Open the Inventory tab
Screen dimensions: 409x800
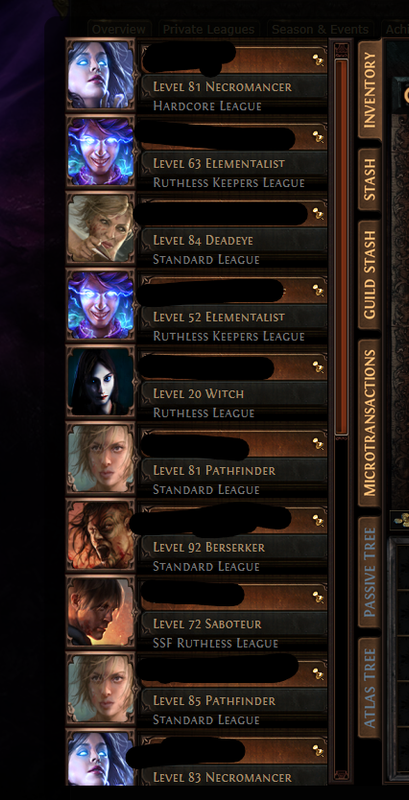tap(369, 90)
